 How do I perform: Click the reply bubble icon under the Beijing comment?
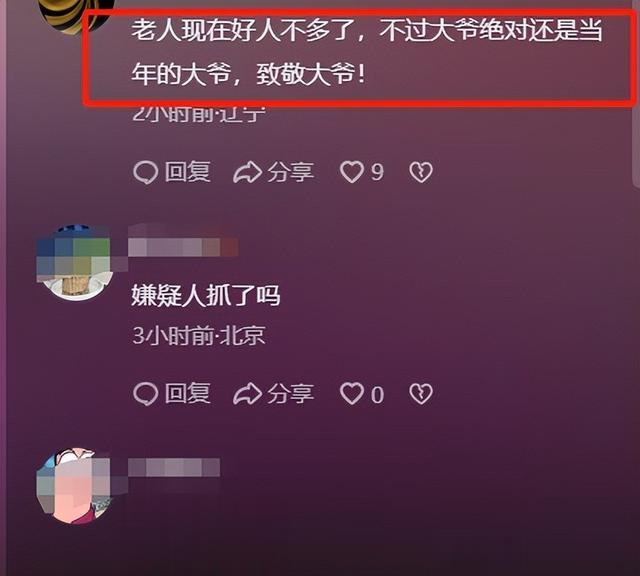point(145,394)
